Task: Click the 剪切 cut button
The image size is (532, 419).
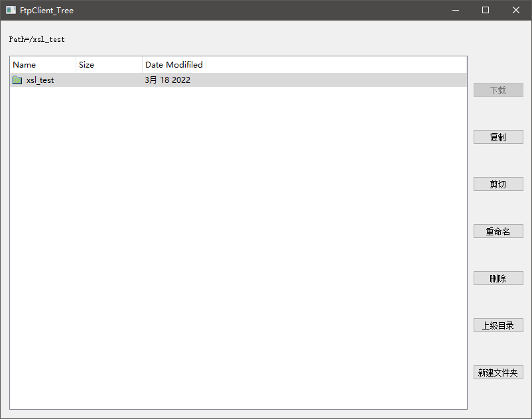Action: coord(498,184)
